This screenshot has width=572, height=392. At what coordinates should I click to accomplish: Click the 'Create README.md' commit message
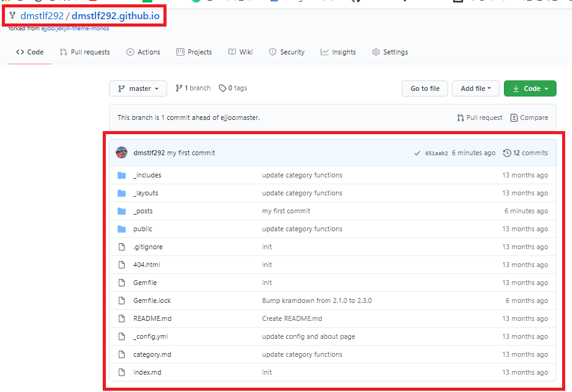click(x=292, y=318)
